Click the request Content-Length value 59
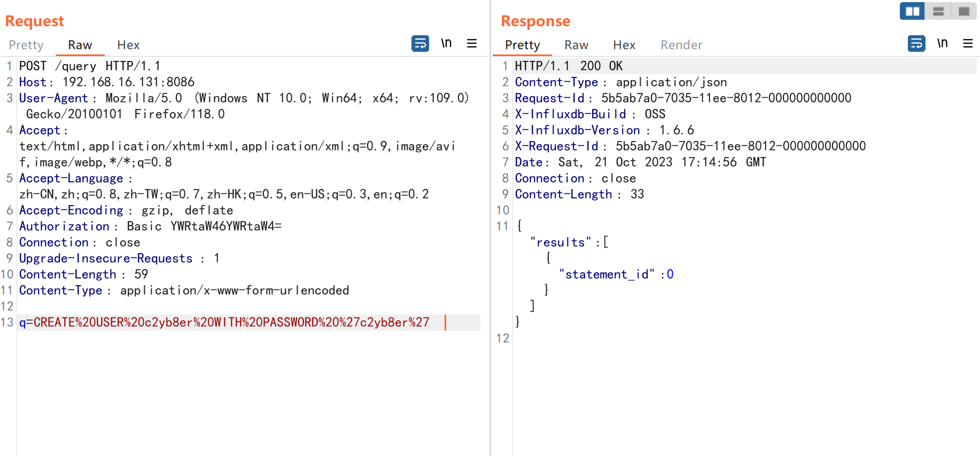This screenshot has width=980, height=456. [141, 274]
